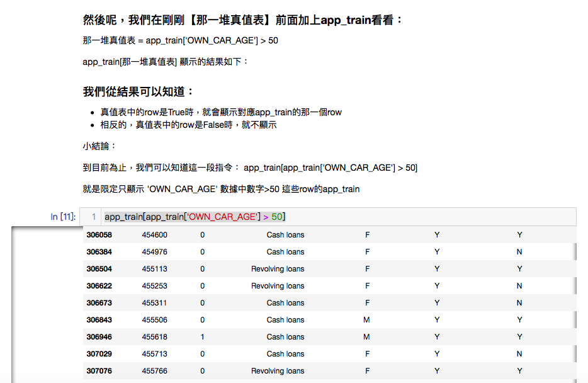The width and height of the screenshot is (588, 383).
Task: Click last column N in row 306384
Action: (519, 252)
